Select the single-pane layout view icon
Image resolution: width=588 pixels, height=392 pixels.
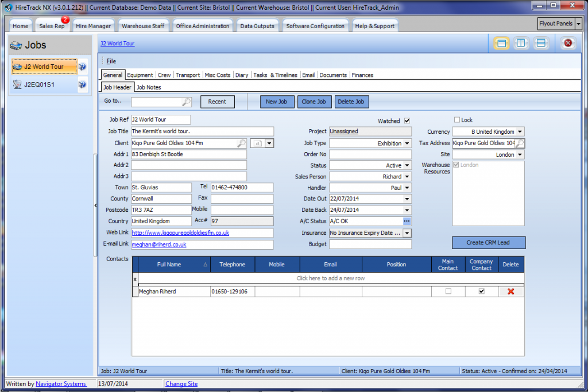click(x=502, y=42)
